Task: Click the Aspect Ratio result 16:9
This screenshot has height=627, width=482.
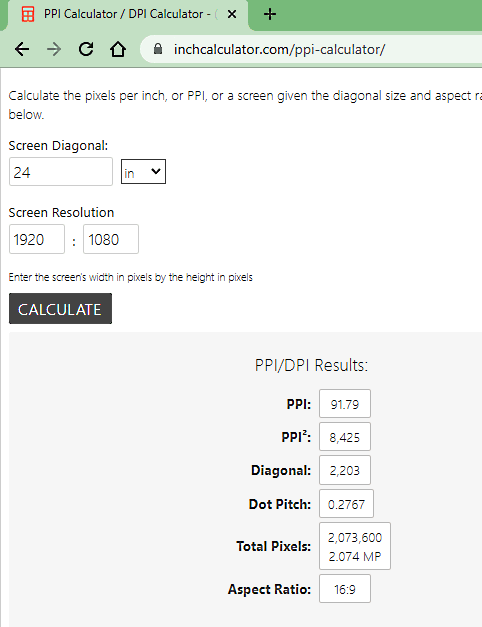Action: tap(345, 589)
